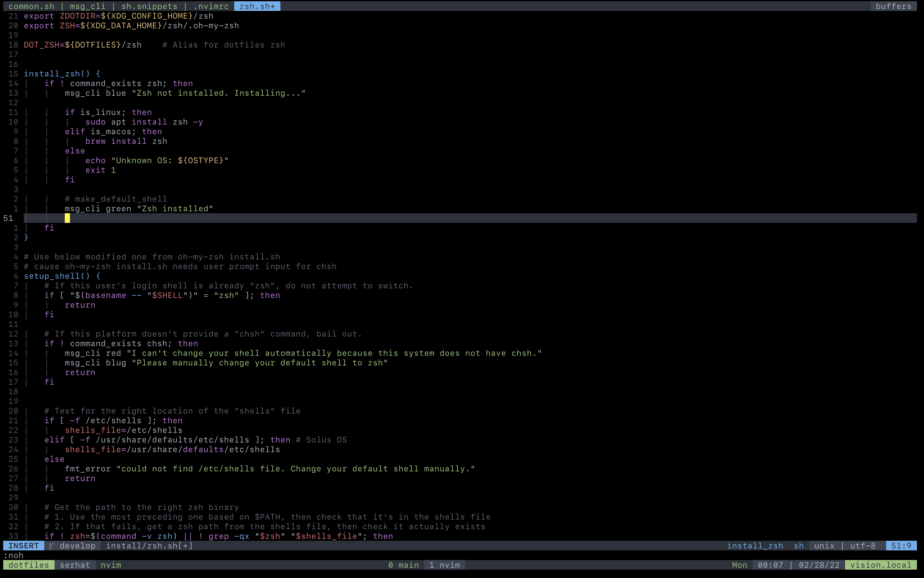Select tmux window 1 nvim
Viewport: 924px width, 578px height.
click(444, 565)
